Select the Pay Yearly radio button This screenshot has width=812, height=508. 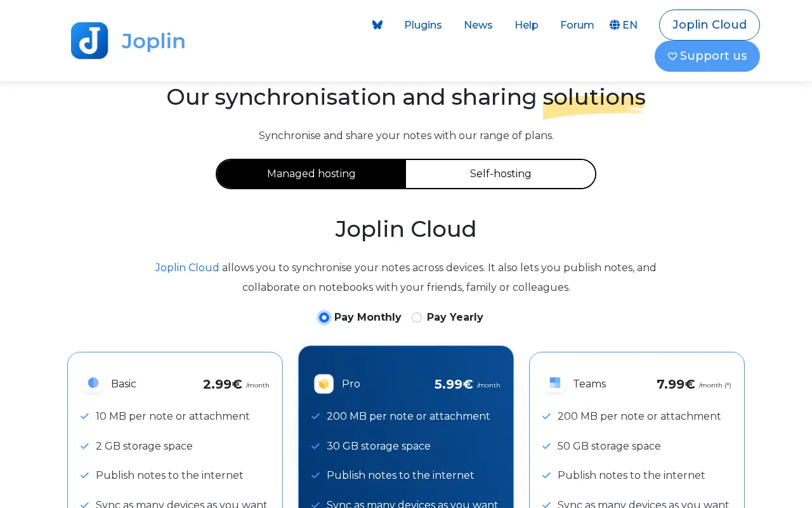417,317
